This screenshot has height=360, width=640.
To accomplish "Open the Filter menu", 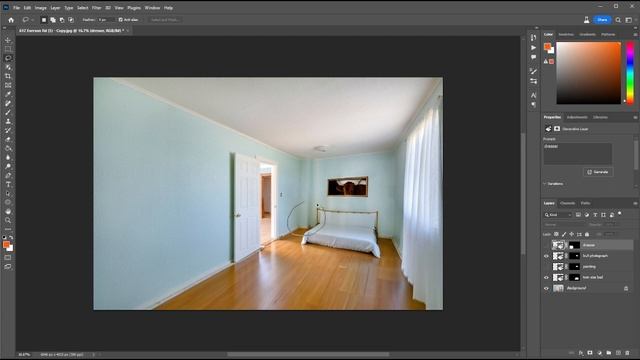I will 96,8.
